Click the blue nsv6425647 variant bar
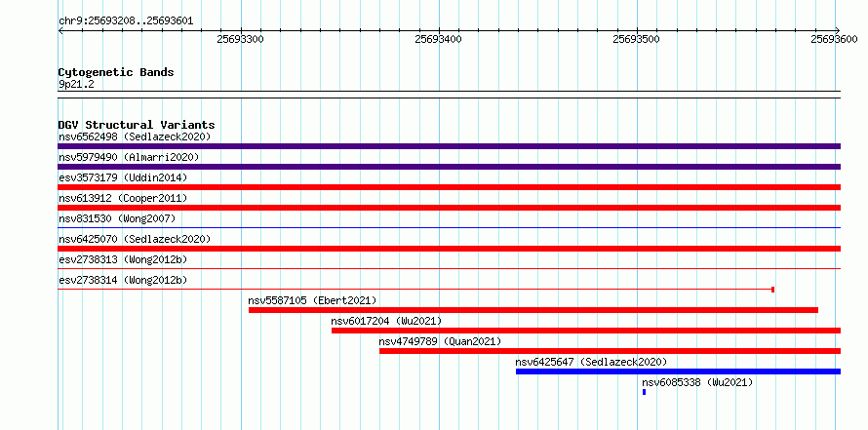 678,371
